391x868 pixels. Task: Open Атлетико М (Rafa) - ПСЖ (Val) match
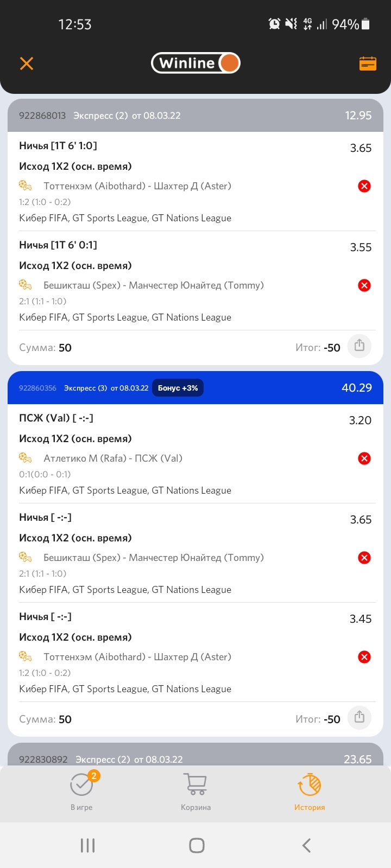tap(113, 458)
